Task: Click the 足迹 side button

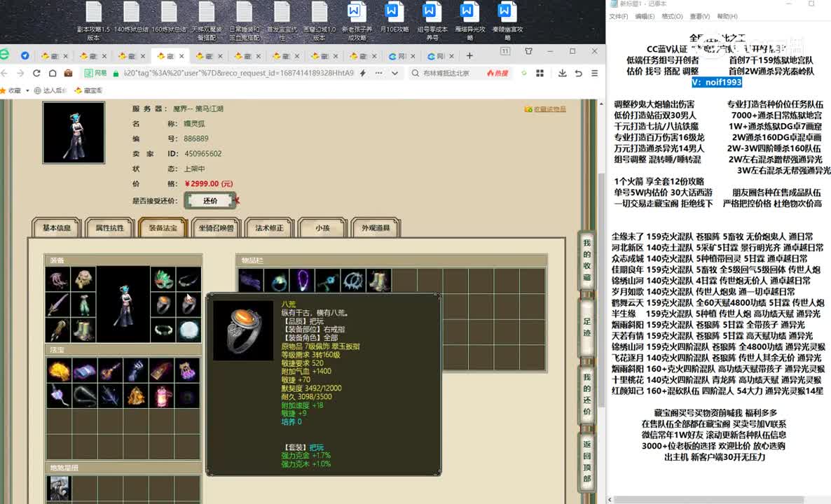Action: pos(586,327)
